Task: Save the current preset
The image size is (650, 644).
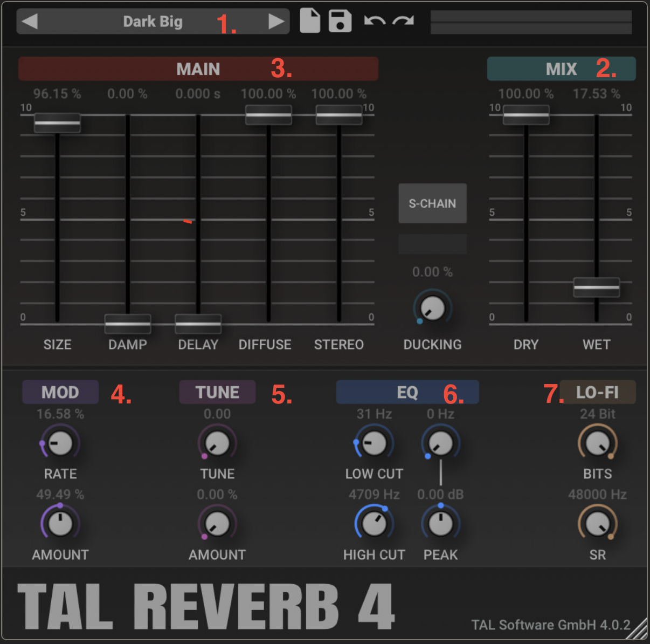Action: (340, 21)
